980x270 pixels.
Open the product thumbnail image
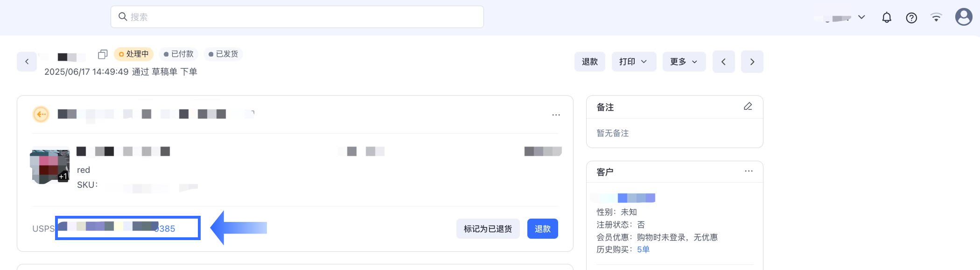(50, 166)
